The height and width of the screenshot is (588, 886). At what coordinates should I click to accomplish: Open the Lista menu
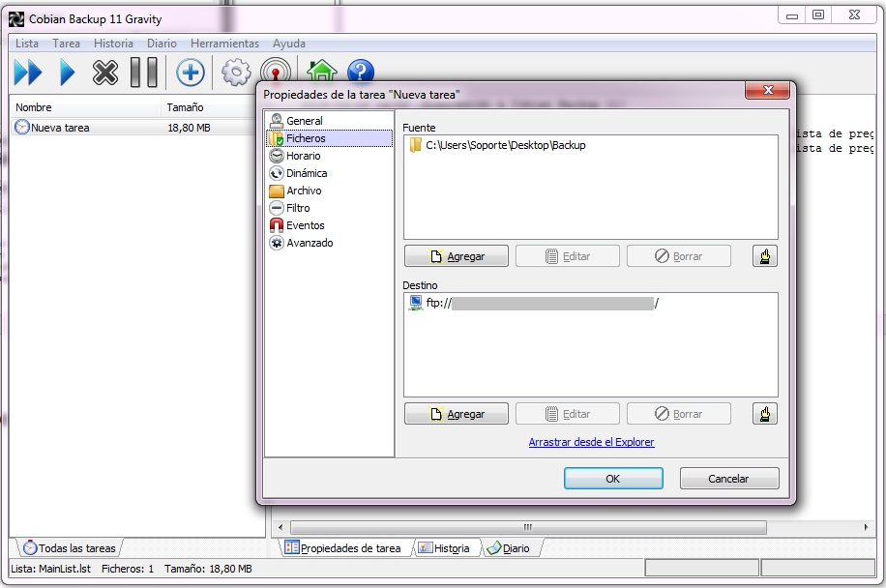pos(27,44)
